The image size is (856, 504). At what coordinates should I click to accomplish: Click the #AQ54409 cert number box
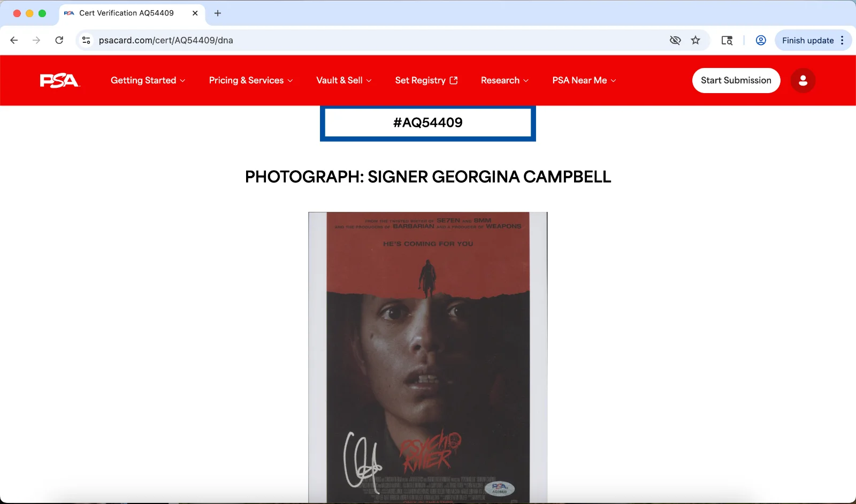(428, 123)
